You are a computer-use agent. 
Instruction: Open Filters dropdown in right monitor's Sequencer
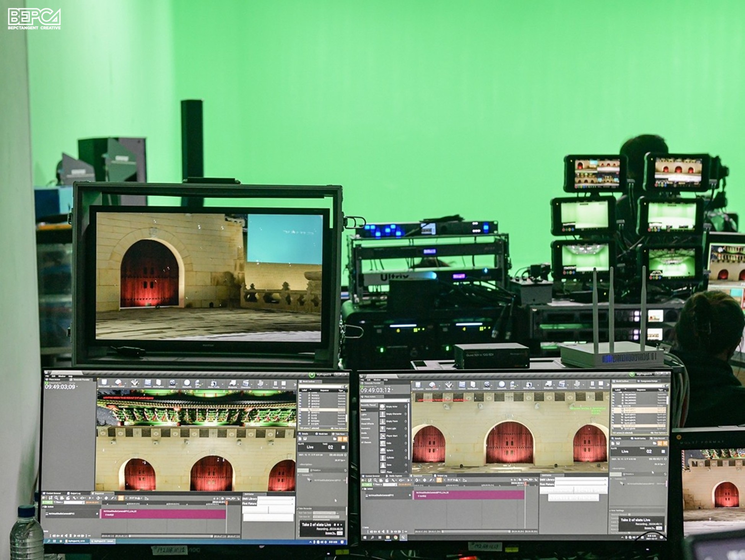pos(377,485)
